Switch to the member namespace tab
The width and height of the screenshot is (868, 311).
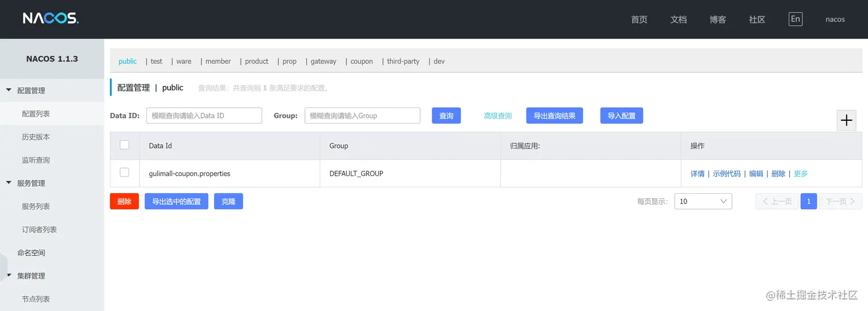point(218,61)
